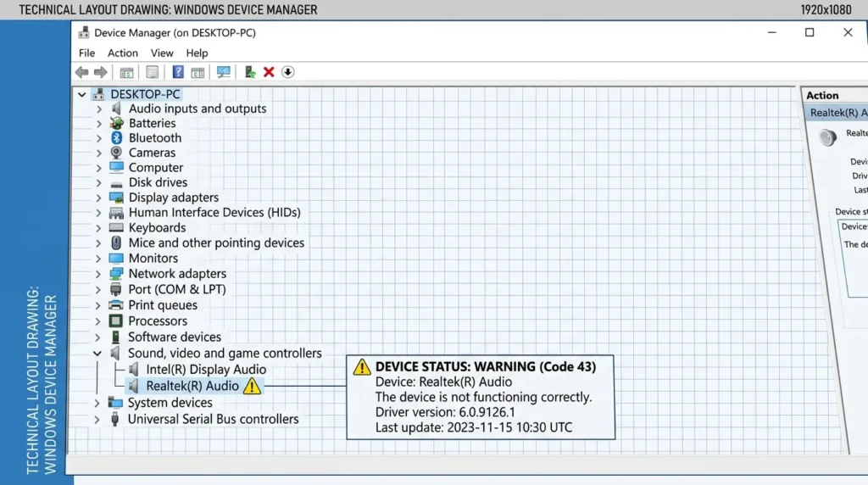868x485 pixels.
Task: Click the Processors chip icon
Action: [x=115, y=321]
